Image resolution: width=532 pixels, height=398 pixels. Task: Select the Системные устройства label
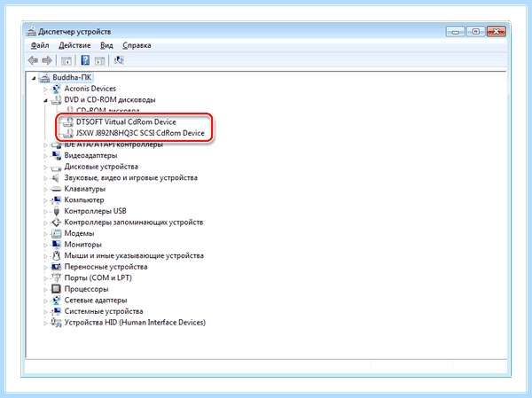104,311
